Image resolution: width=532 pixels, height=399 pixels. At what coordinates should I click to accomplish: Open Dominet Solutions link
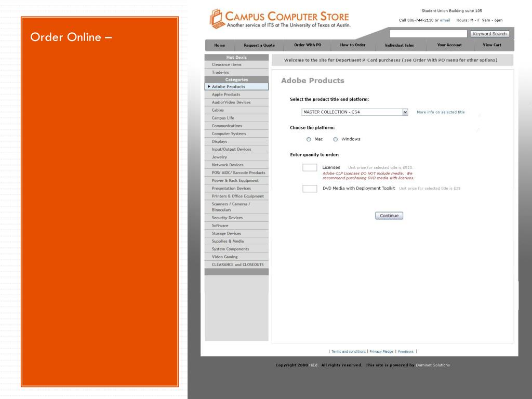(433, 365)
